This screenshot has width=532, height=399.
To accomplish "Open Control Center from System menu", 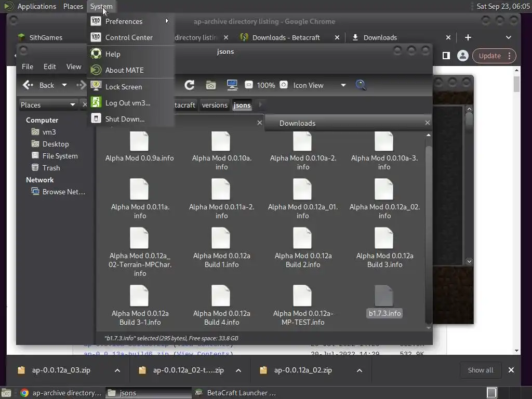I will (130, 37).
